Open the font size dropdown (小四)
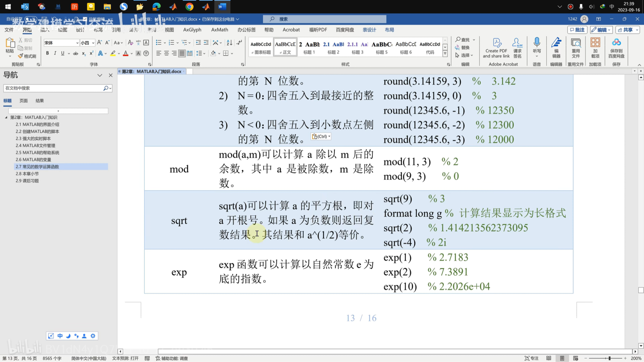 tap(93, 43)
